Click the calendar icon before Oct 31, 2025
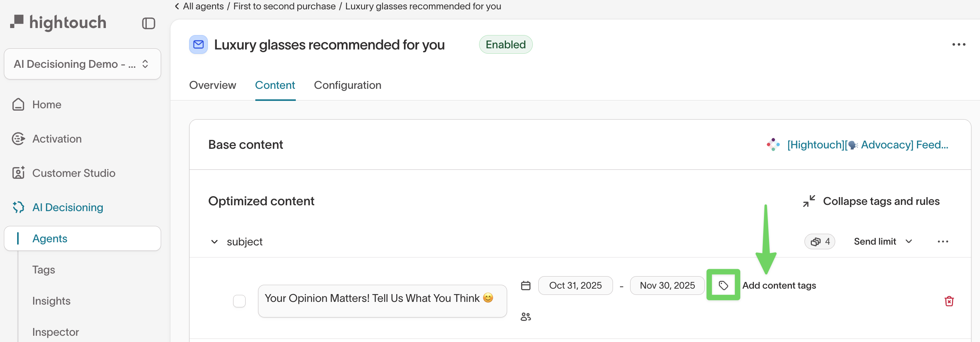 526,286
